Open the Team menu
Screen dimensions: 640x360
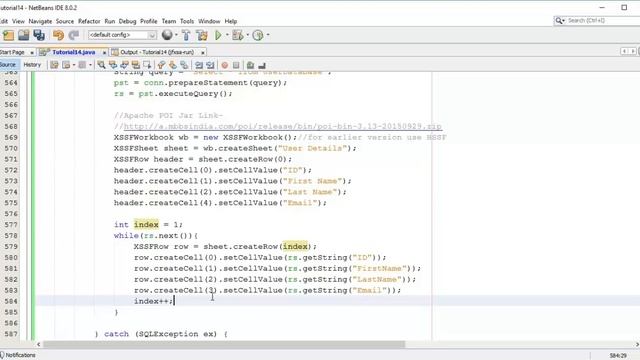tap(169, 21)
